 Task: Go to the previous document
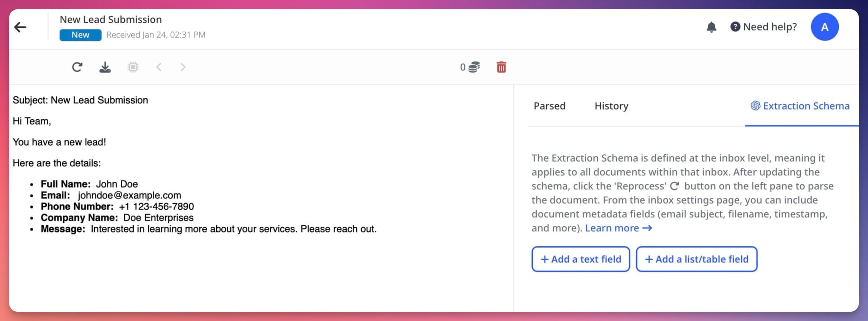click(158, 67)
